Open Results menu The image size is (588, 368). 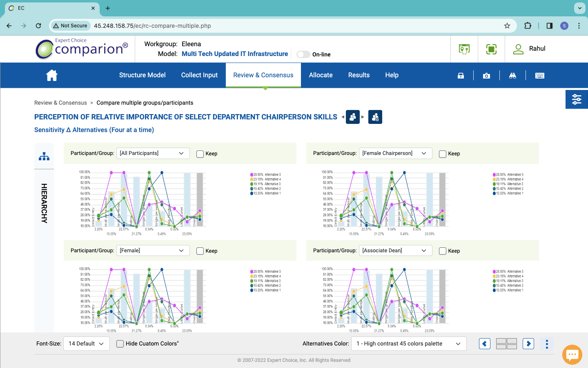tap(359, 75)
